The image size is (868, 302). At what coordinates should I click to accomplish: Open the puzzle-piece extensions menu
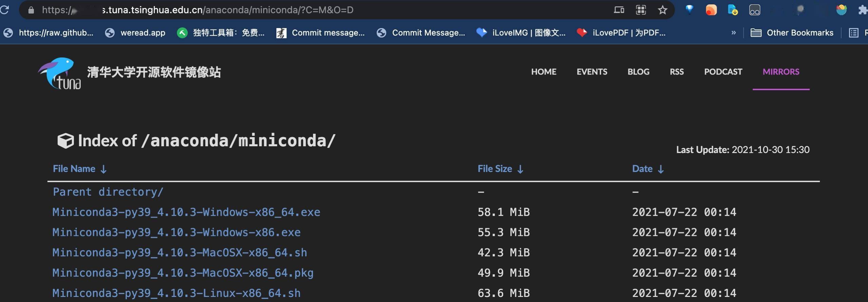click(x=863, y=10)
